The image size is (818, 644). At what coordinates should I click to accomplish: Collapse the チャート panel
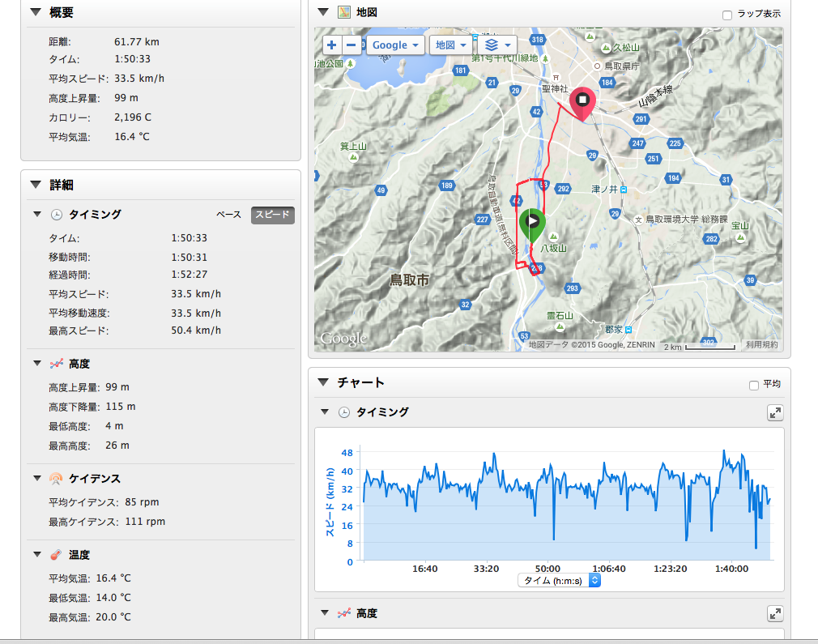323,382
